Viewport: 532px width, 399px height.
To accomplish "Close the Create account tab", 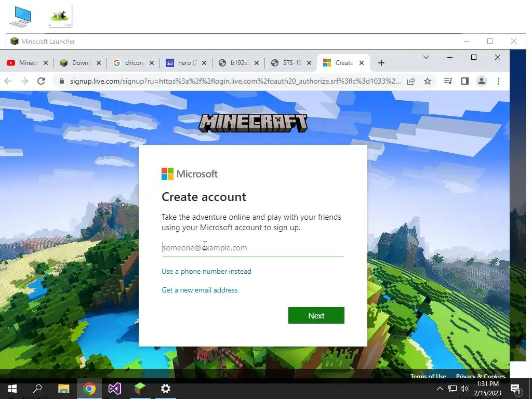I will 362,63.
